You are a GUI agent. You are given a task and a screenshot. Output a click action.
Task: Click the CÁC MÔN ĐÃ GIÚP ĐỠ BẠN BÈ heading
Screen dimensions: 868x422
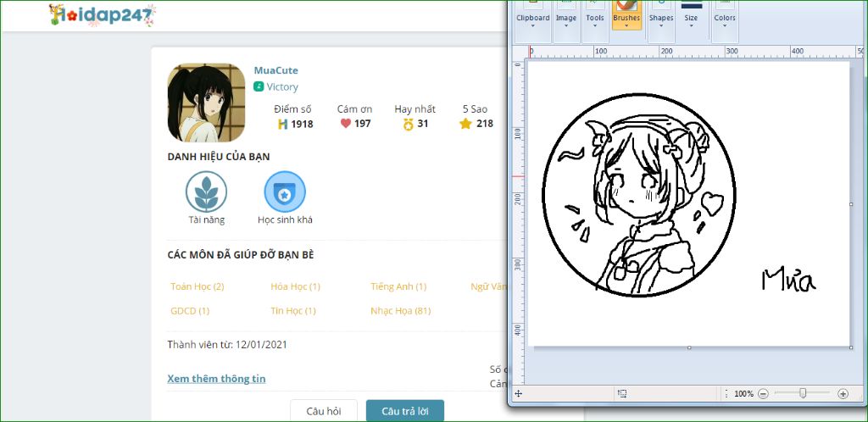pos(241,255)
